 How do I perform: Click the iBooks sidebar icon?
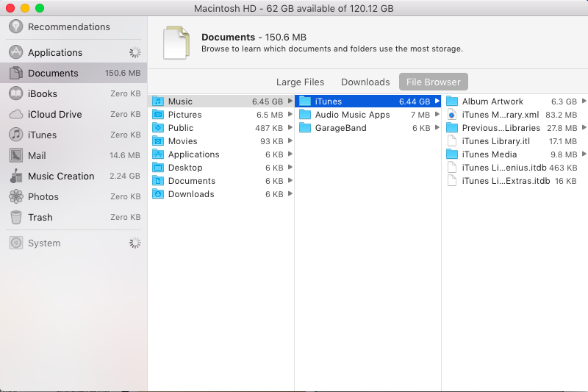(x=15, y=93)
